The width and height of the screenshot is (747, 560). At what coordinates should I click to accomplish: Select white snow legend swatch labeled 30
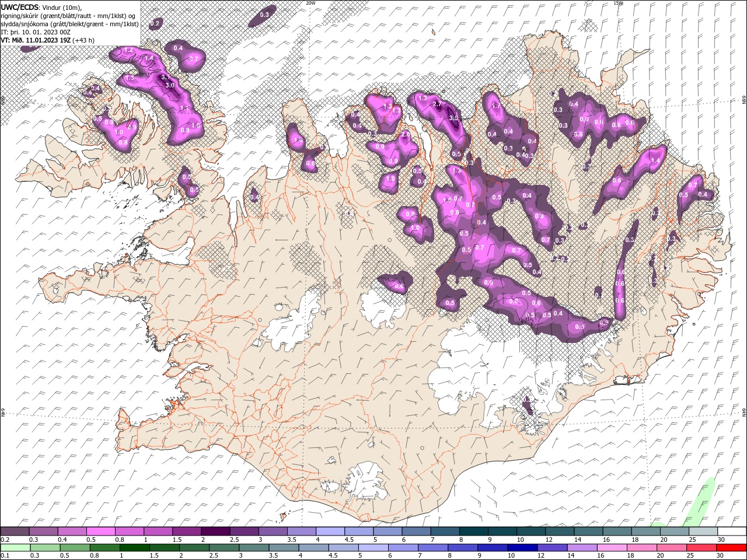click(732, 531)
